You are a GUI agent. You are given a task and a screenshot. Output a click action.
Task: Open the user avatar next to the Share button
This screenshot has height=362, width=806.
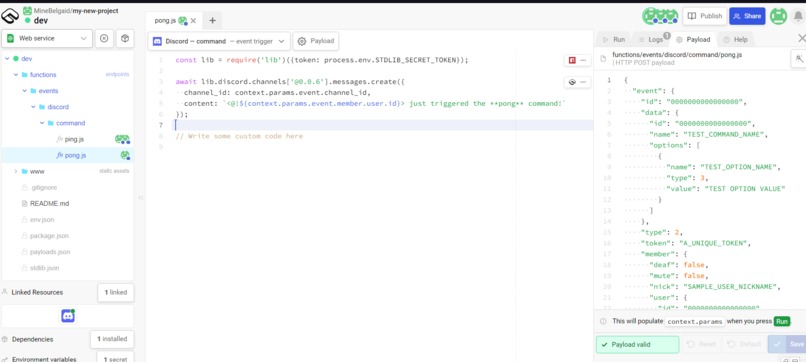pyautogui.click(x=778, y=16)
